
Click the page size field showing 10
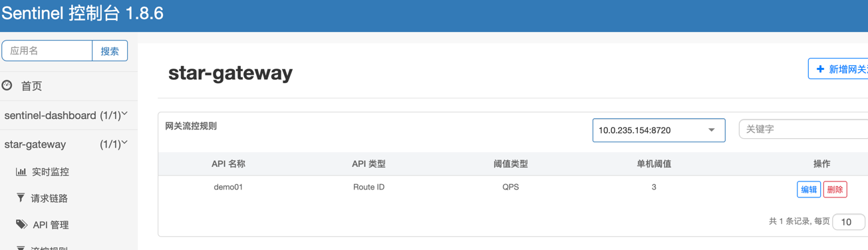(849, 221)
